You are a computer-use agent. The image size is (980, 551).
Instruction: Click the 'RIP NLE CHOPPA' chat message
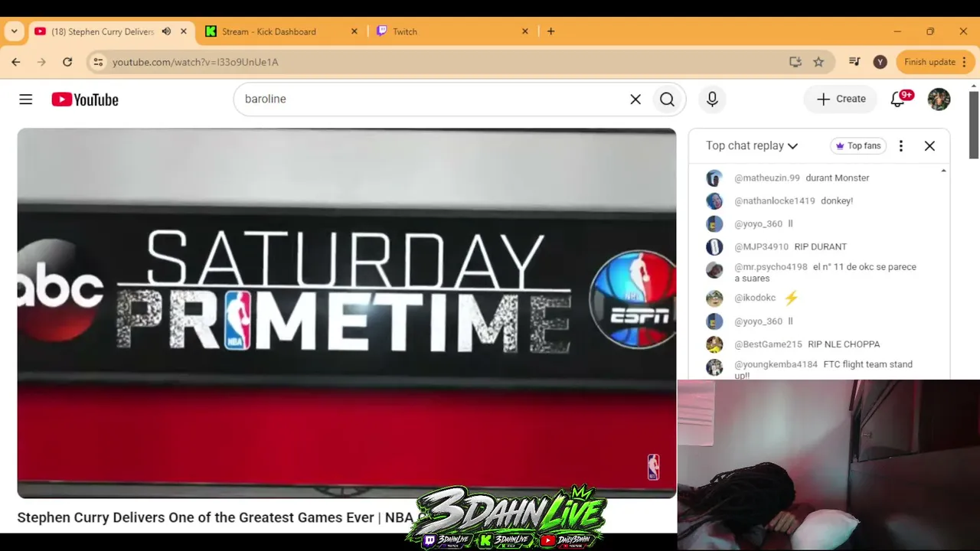click(844, 344)
